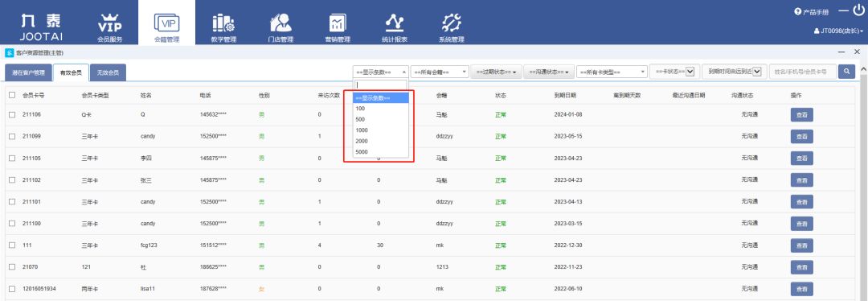Open the 会员服务 VIP crown module

click(x=109, y=27)
